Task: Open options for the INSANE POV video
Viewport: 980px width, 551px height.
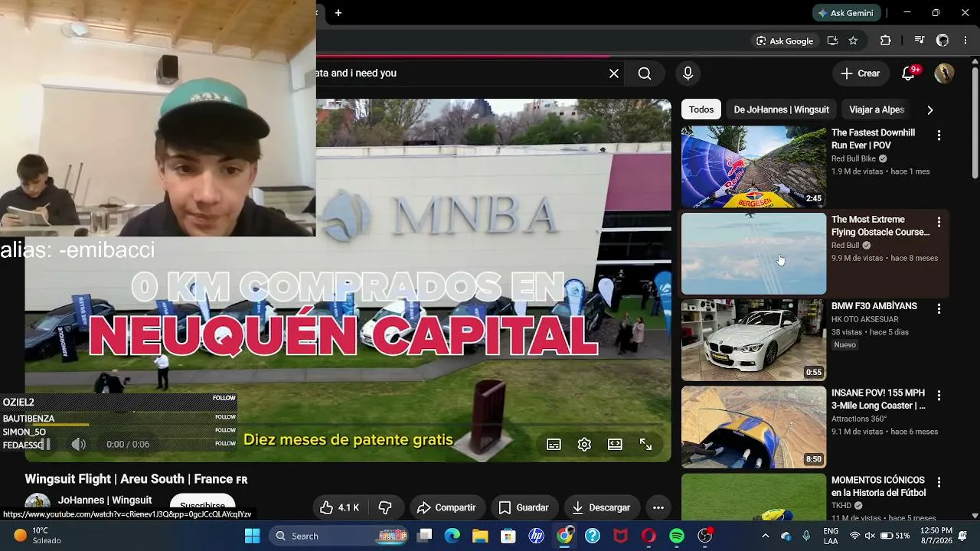Action: pos(939,395)
